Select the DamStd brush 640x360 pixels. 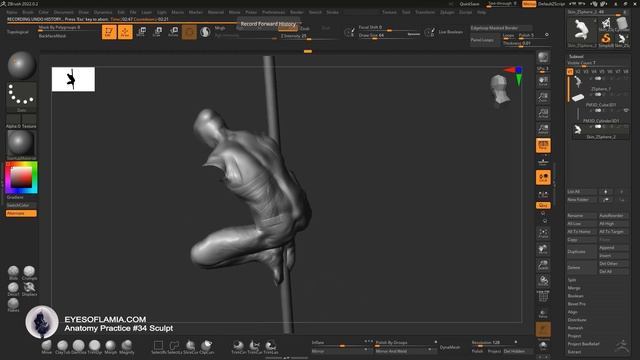pyautogui.click(x=78, y=347)
